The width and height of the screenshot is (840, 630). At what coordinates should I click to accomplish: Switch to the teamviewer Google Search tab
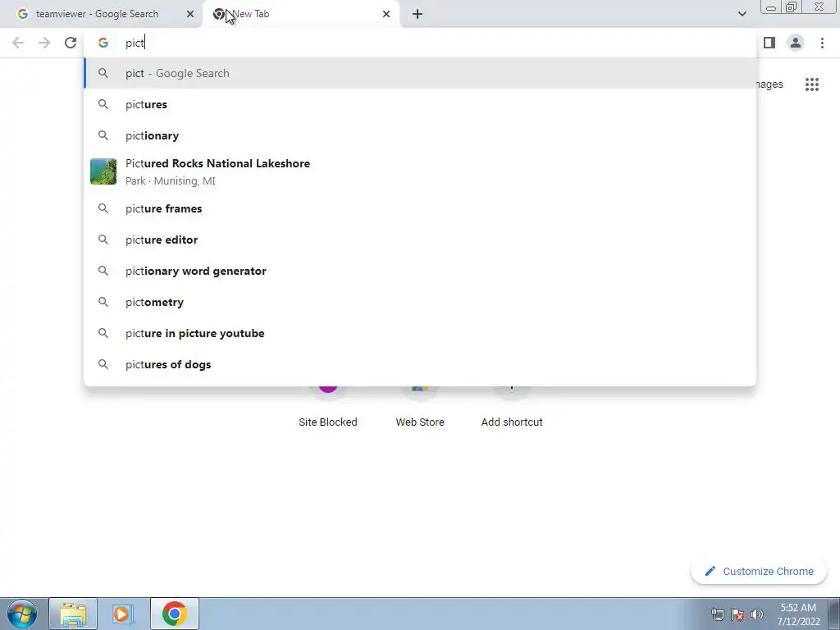click(102, 14)
